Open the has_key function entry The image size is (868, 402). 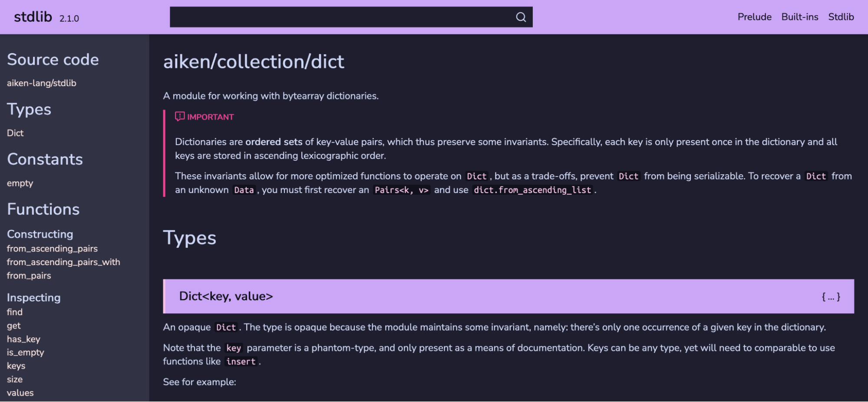click(23, 339)
